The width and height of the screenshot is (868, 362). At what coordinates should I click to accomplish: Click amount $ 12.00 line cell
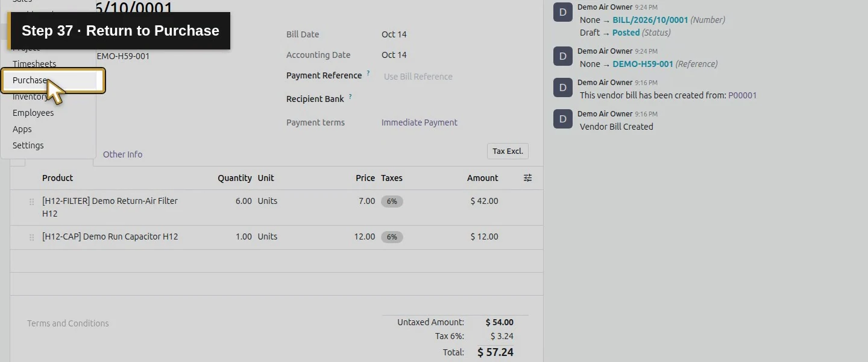tap(485, 237)
